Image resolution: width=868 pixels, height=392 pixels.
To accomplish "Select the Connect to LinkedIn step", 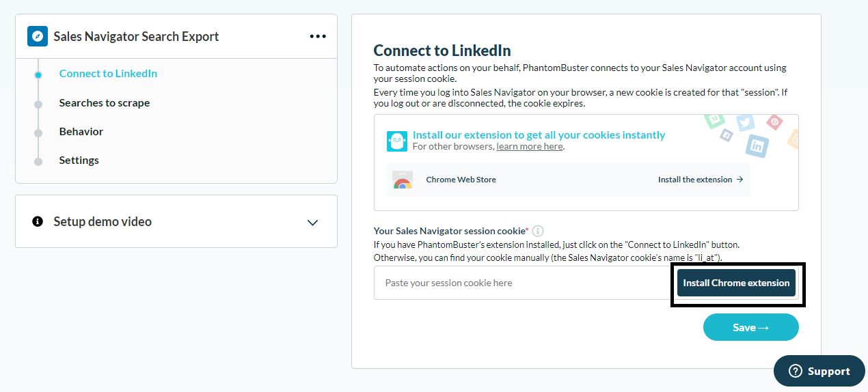I will tap(108, 74).
